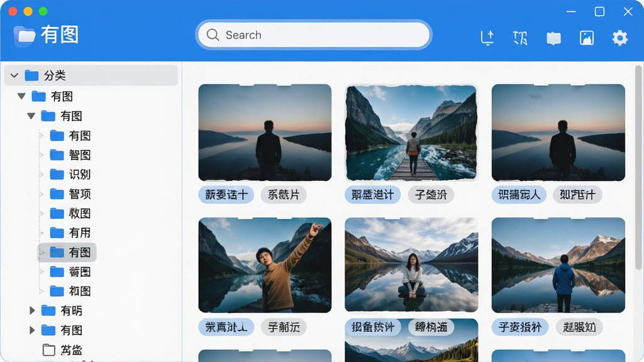This screenshot has width=644, height=362.
Task: Click the folder icon beside 智图
Action: point(57,155)
